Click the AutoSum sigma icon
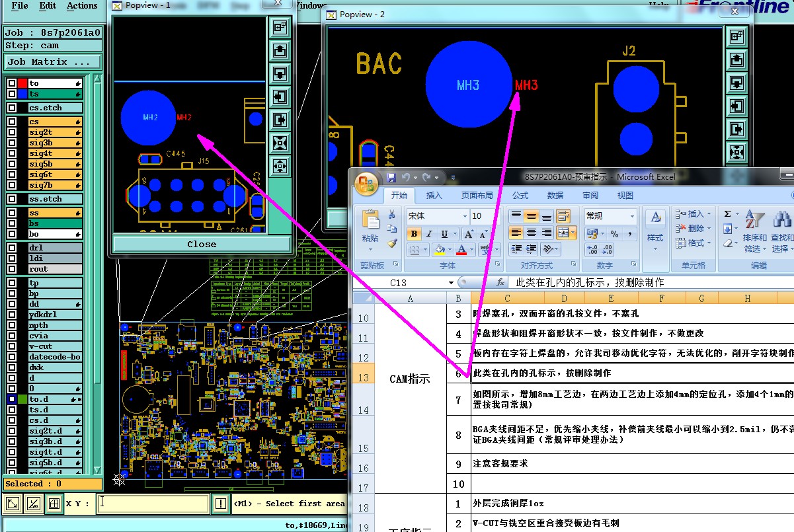Viewport: 794px width, 532px height. pos(727,214)
